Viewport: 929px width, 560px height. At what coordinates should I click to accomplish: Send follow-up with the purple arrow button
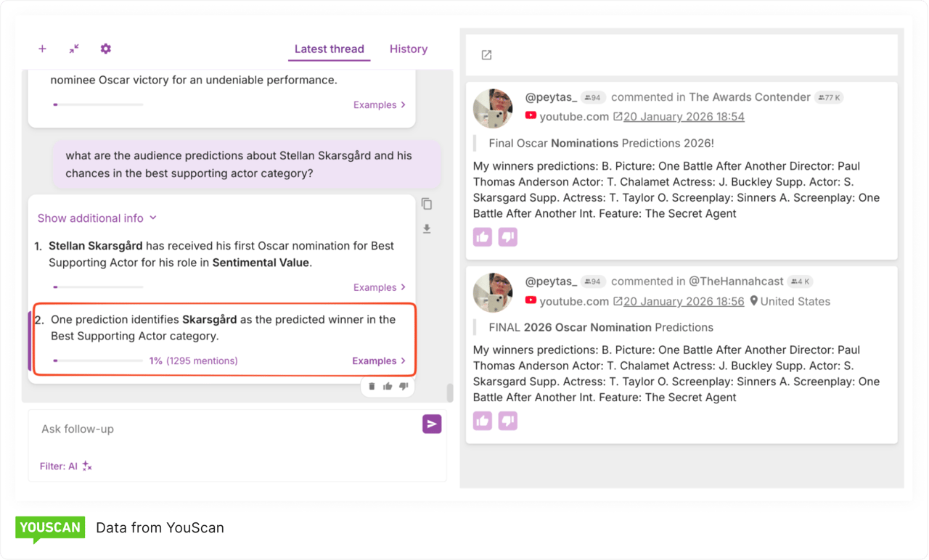[432, 424]
